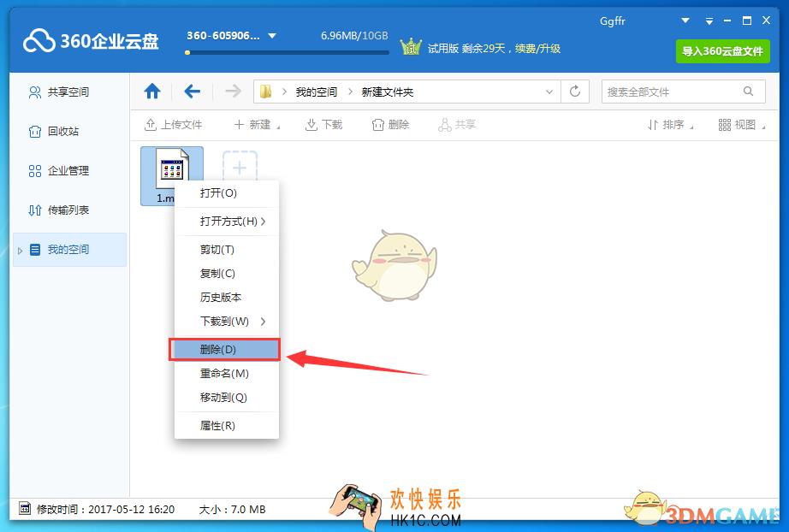The image size is (789, 532).
Task: Choose 打开(O) in the context menu
Action: click(x=227, y=193)
